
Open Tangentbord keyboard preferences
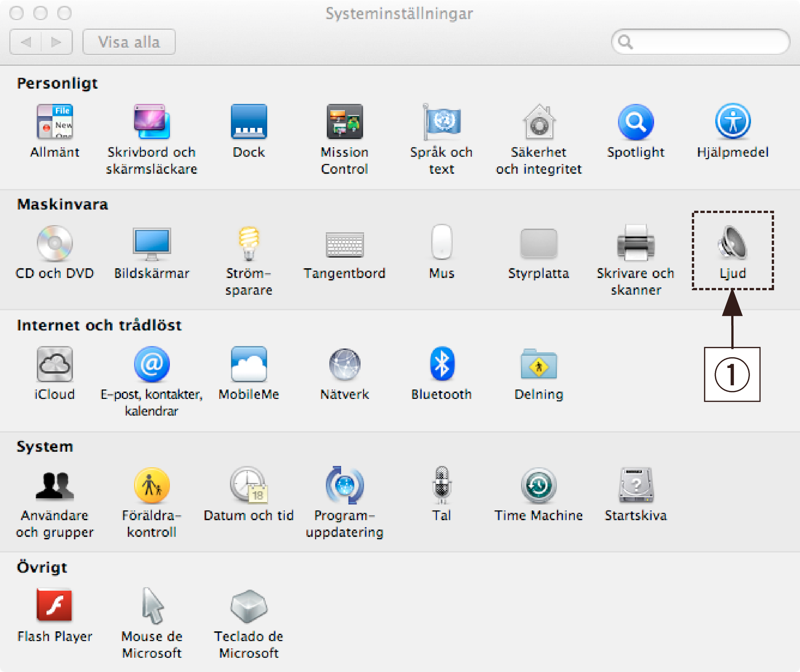344,245
